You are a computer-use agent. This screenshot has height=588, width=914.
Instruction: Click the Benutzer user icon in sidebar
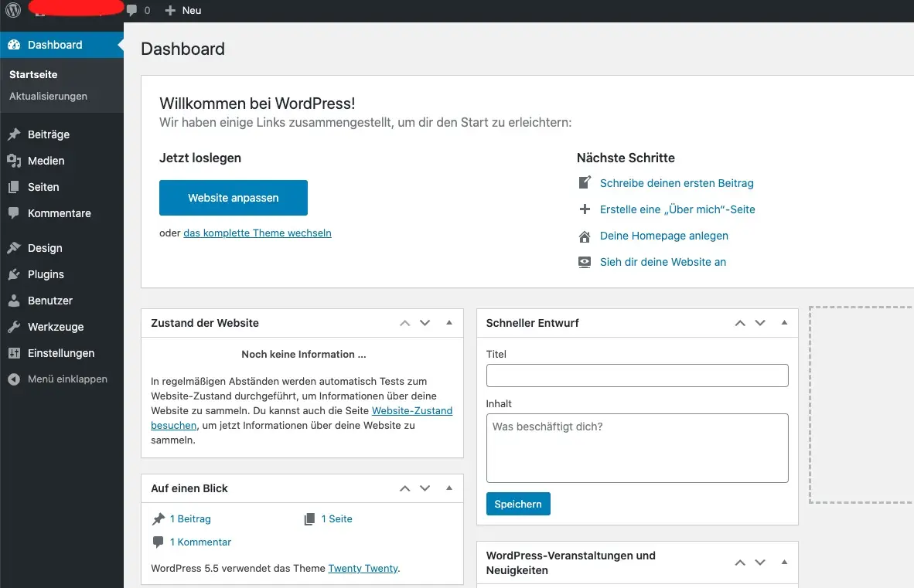click(x=14, y=301)
